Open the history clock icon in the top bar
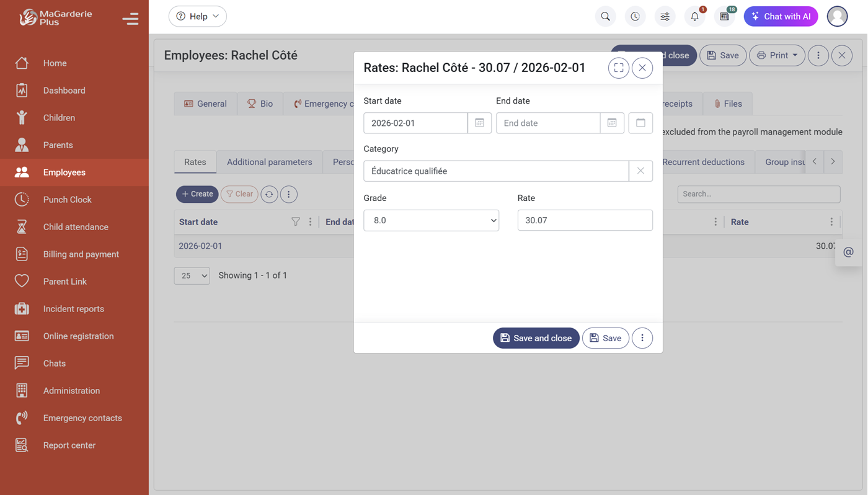The image size is (868, 495). point(635,17)
